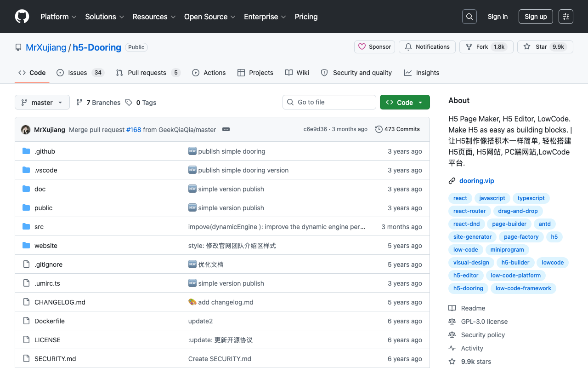
Task: Expand commit message ellipsis button
Action: click(226, 129)
